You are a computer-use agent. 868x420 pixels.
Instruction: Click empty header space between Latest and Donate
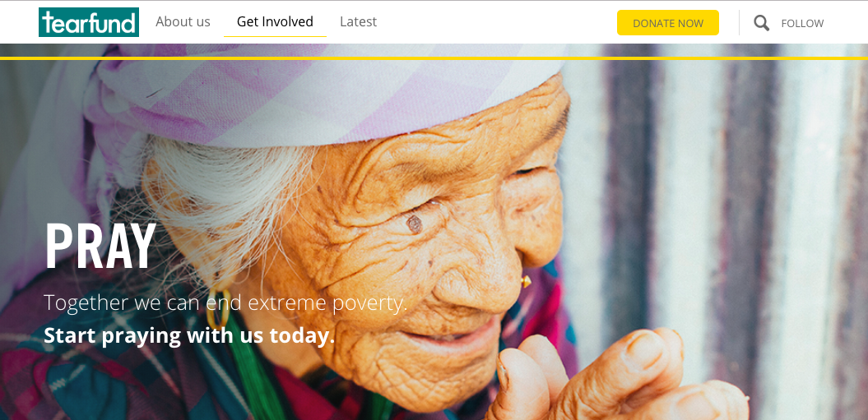[497, 22]
